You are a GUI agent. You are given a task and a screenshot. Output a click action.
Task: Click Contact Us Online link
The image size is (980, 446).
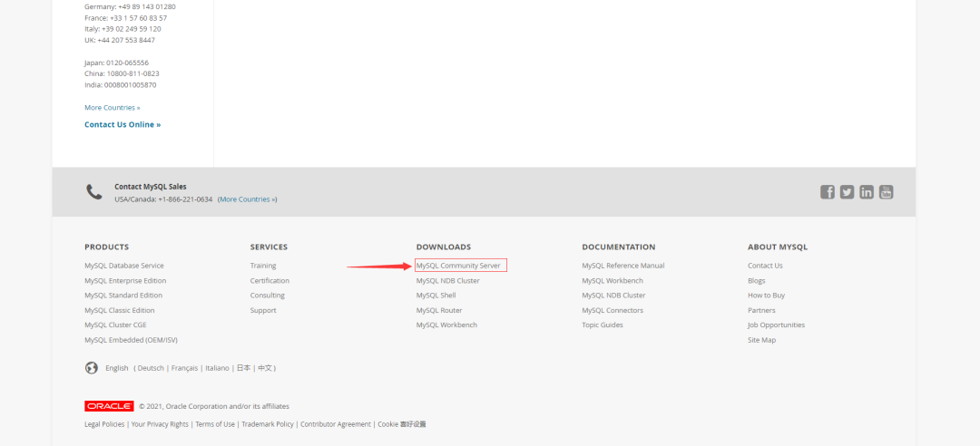click(122, 124)
